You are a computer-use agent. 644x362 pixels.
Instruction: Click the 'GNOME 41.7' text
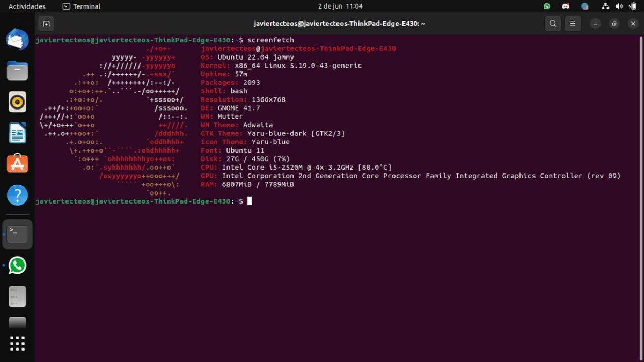coord(239,108)
